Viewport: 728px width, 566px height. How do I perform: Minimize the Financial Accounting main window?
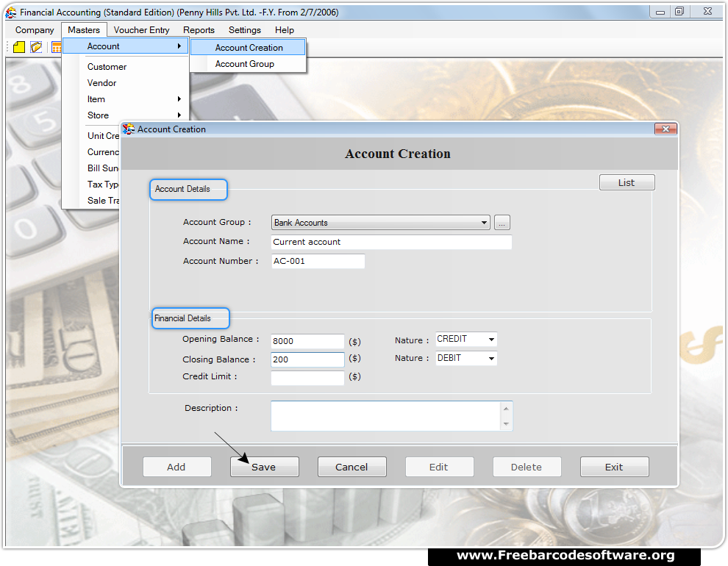pyautogui.click(x=660, y=12)
